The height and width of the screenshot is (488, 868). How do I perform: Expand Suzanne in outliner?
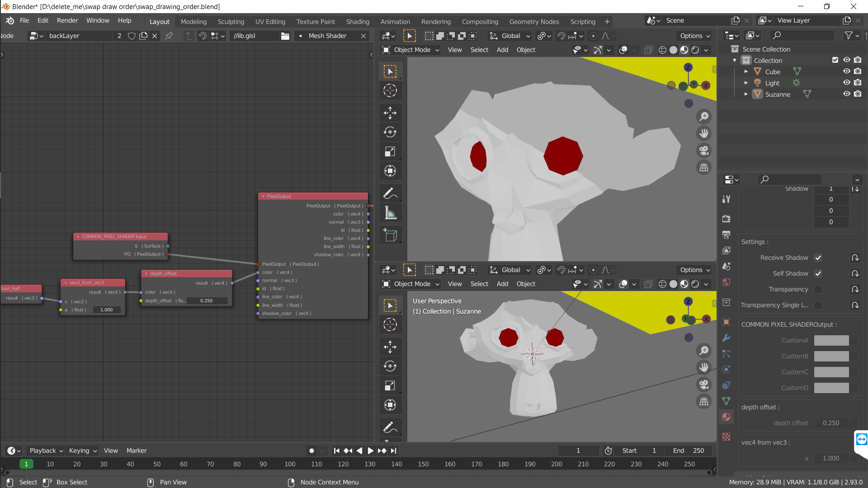point(746,94)
